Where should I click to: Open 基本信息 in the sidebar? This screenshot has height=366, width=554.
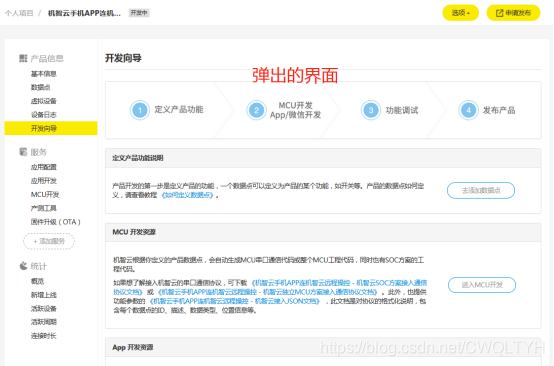pyautogui.click(x=43, y=73)
